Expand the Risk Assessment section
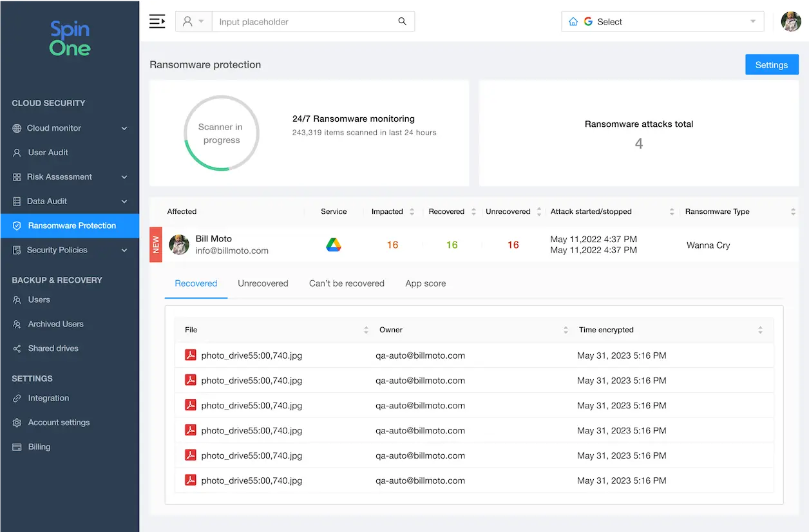809x532 pixels. [x=124, y=177]
